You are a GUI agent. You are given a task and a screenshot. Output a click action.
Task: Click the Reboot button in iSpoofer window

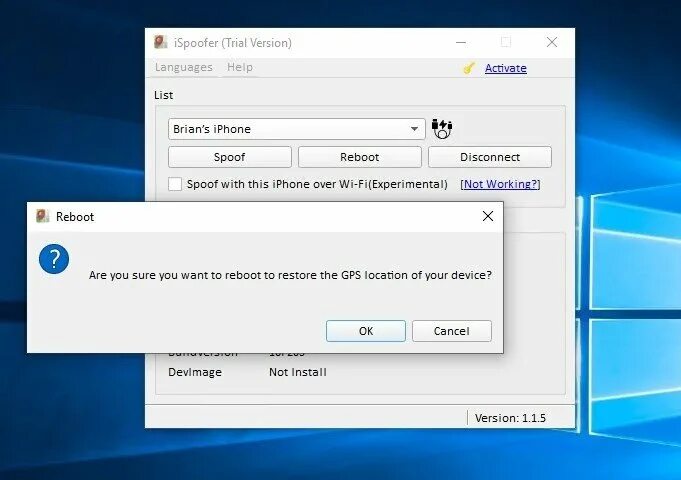(360, 157)
